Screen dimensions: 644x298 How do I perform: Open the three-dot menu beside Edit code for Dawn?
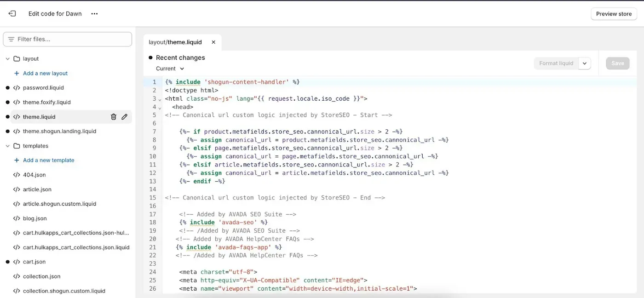94,14
